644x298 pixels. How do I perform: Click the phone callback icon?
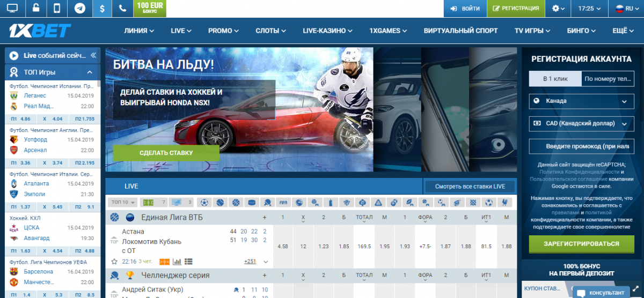pyautogui.click(x=123, y=9)
